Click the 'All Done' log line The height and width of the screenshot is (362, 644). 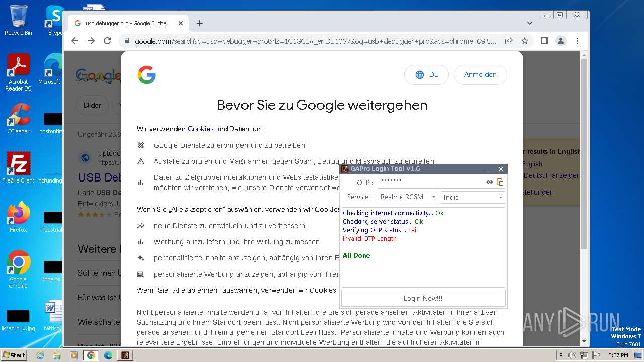pos(356,256)
